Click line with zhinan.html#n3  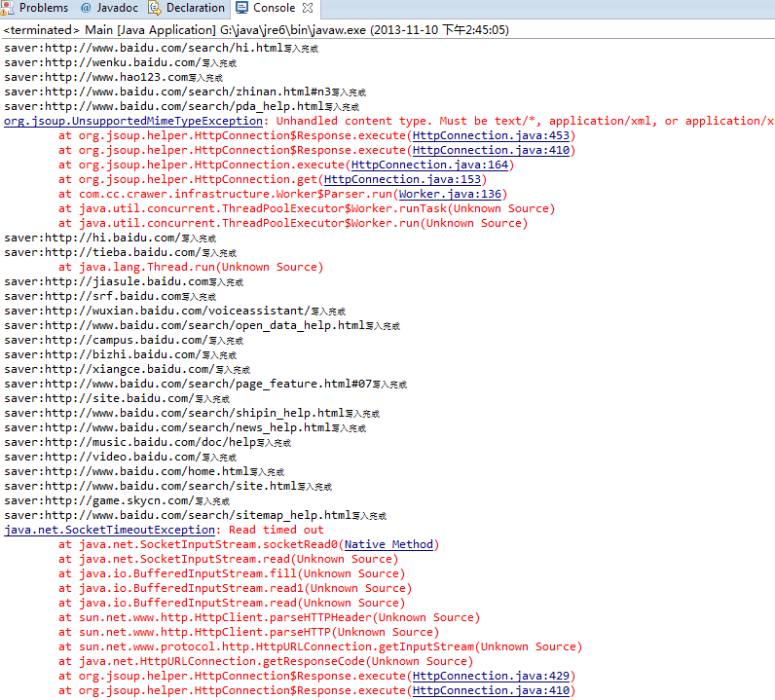[x=185, y=92]
